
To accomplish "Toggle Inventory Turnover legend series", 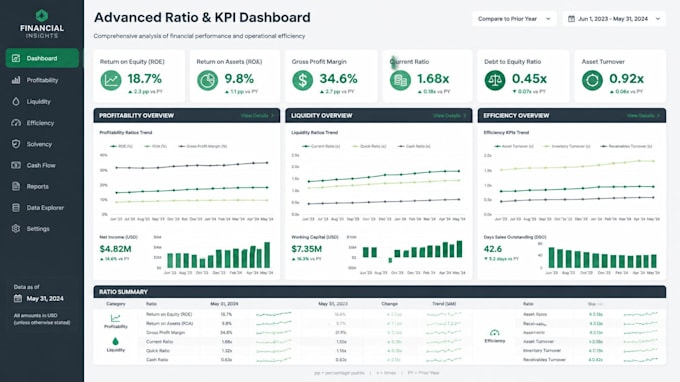I will (x=567, y=147).
